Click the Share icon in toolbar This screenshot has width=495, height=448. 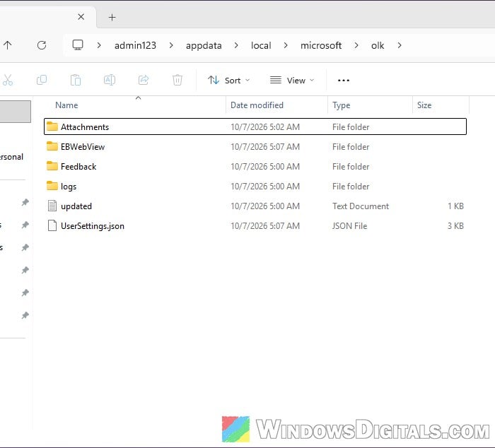pos(144,80)
